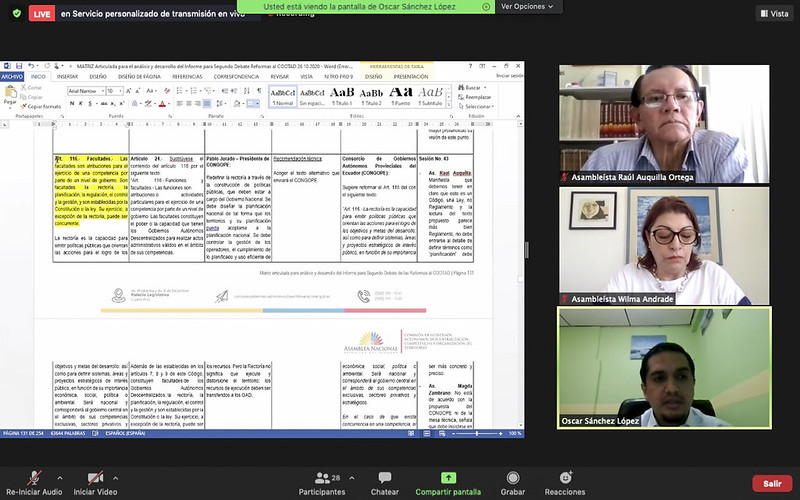Expand the Ver Opciones dropdown

pyautogui.click(x=527, y=7)
